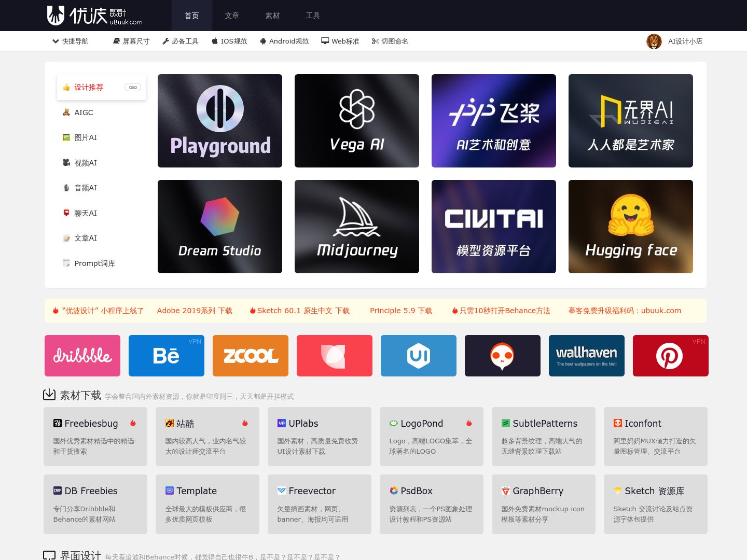Open the ZCOOL site tile
The image size is (747, 560).
click(251, 356)
